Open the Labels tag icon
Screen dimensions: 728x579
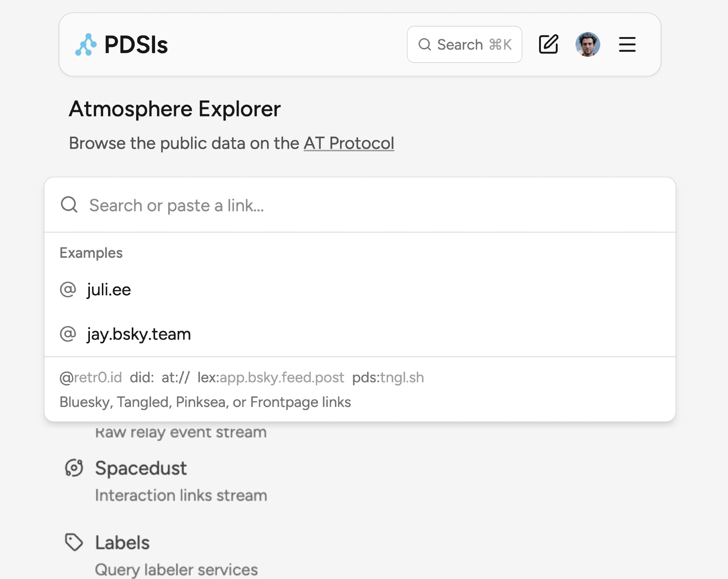click(x=74, y=542)
